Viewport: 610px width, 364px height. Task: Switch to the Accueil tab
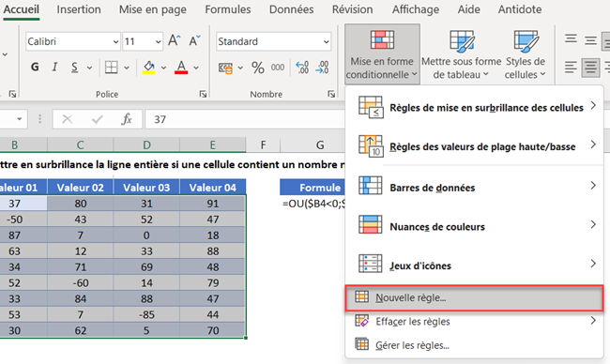pos(22,9)
